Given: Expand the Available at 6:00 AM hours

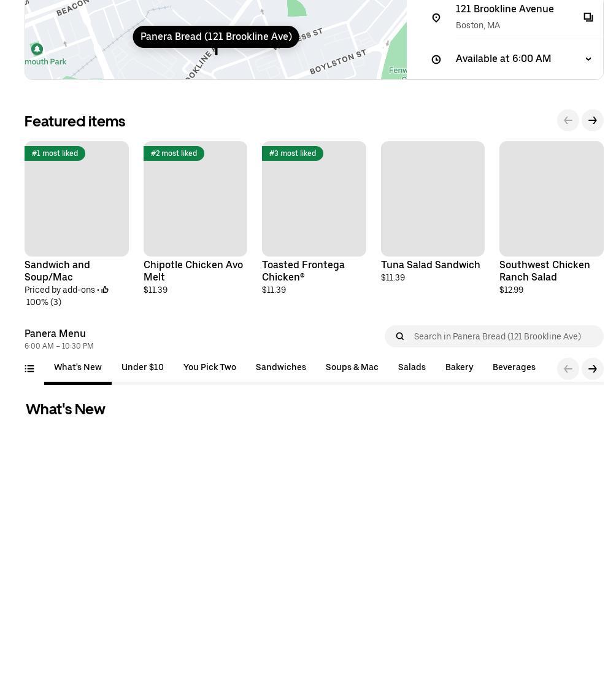Looking at the screenshot, I should pyautogui.click(x=588, y=59).
